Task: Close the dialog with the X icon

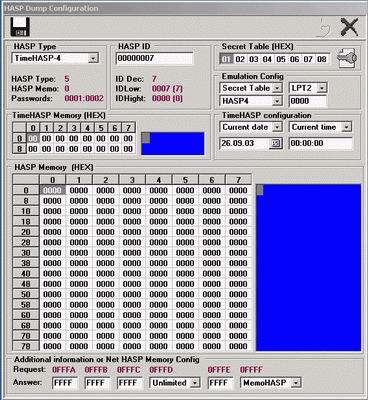Action: point(349,27)
